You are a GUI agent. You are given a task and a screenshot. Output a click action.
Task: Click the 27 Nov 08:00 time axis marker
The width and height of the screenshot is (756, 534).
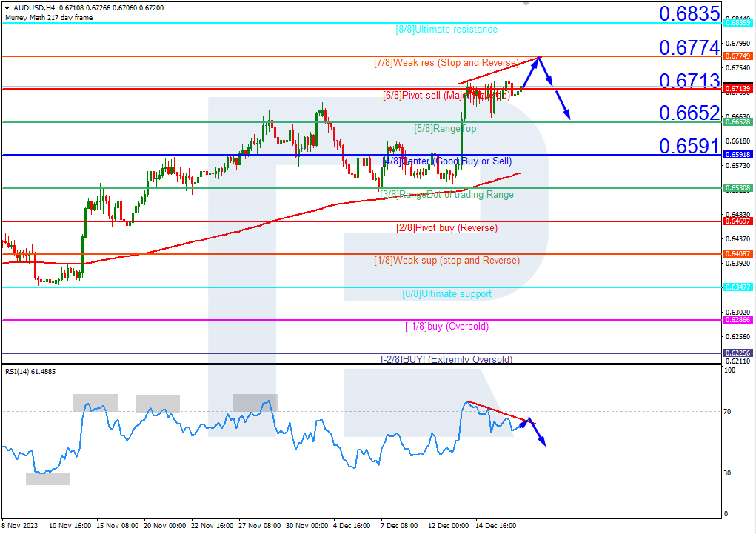point(259,525)
